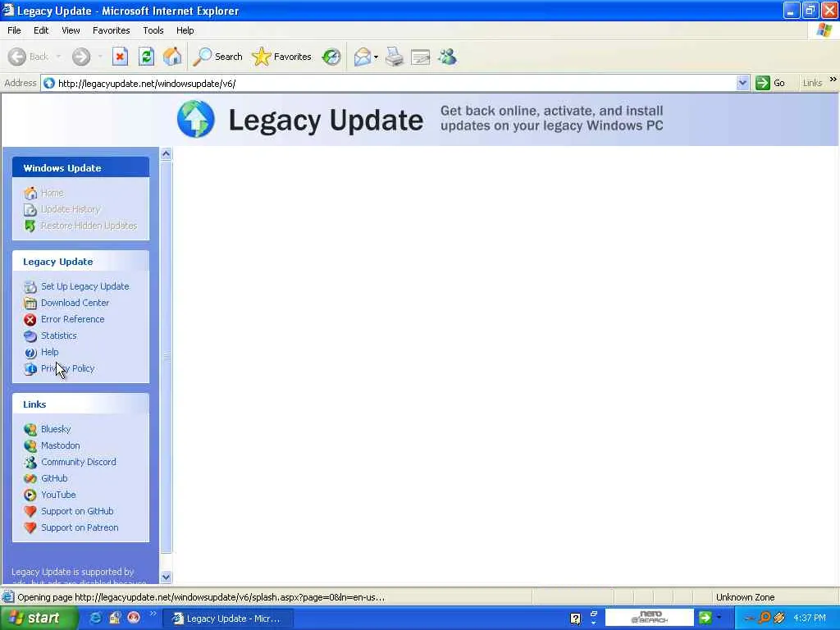Open the Forward history dropdown arrow

coord(99,57)
